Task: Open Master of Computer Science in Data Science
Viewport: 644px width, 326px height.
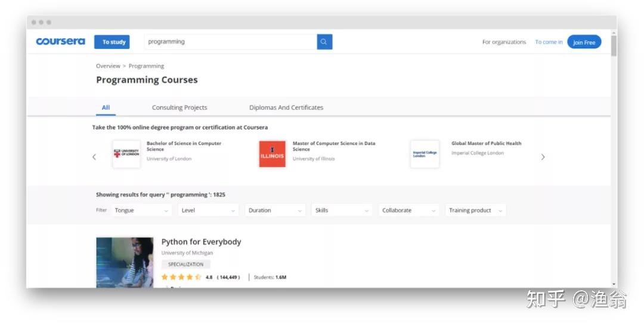Action: click(x=334, y=146)
